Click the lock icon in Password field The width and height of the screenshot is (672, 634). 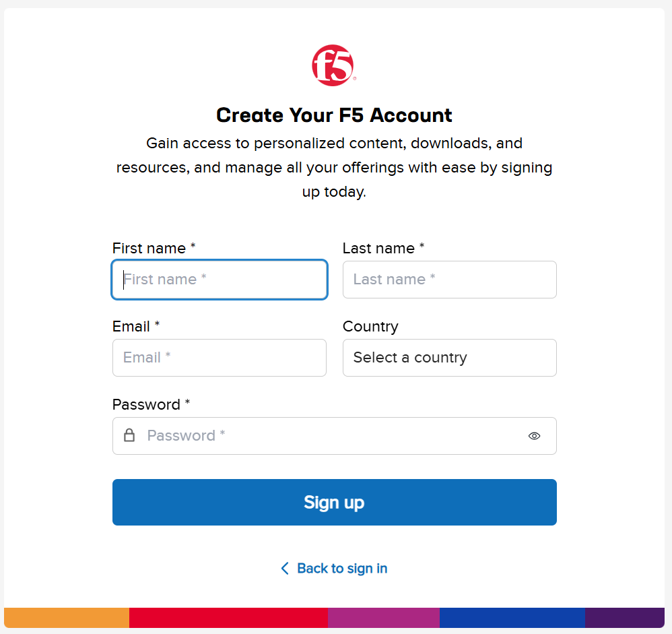tap(129, 435)
